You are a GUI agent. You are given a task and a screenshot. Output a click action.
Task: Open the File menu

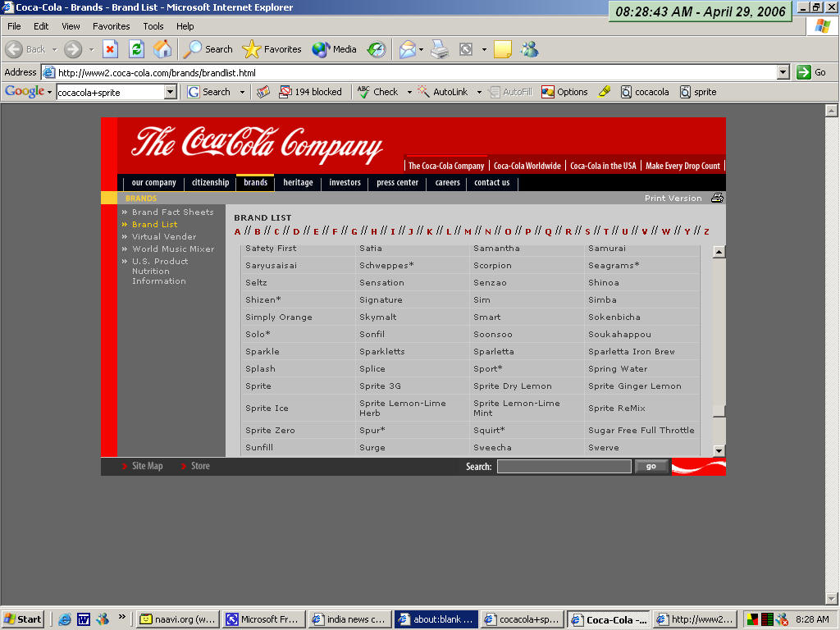tap(14, 26)
